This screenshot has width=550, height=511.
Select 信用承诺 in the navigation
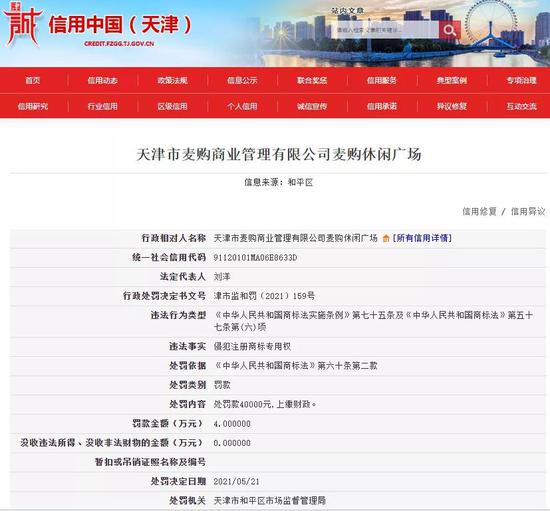point(382,106)
